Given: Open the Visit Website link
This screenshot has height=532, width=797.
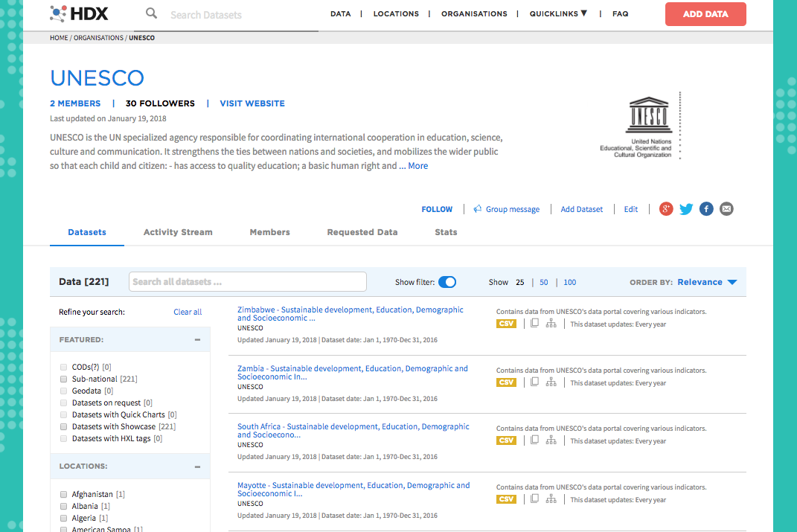Looking at the screenshot, I should pos(252,103).
